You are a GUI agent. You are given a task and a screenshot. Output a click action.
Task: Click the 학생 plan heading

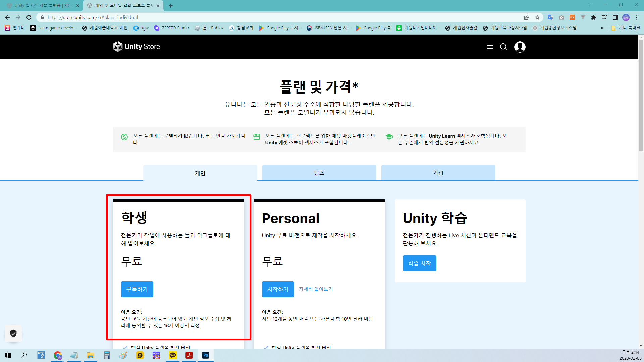pos(134,218)
